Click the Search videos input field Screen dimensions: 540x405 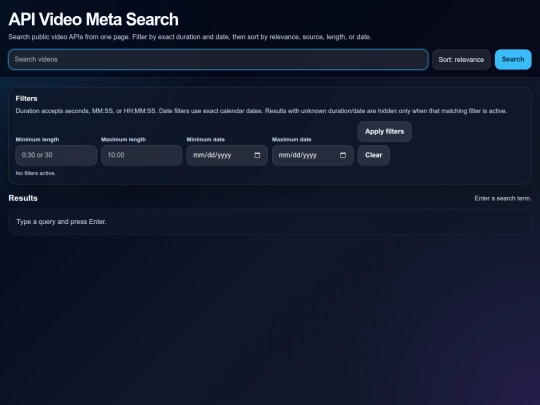pyautogui.click(x=218, y=60)
